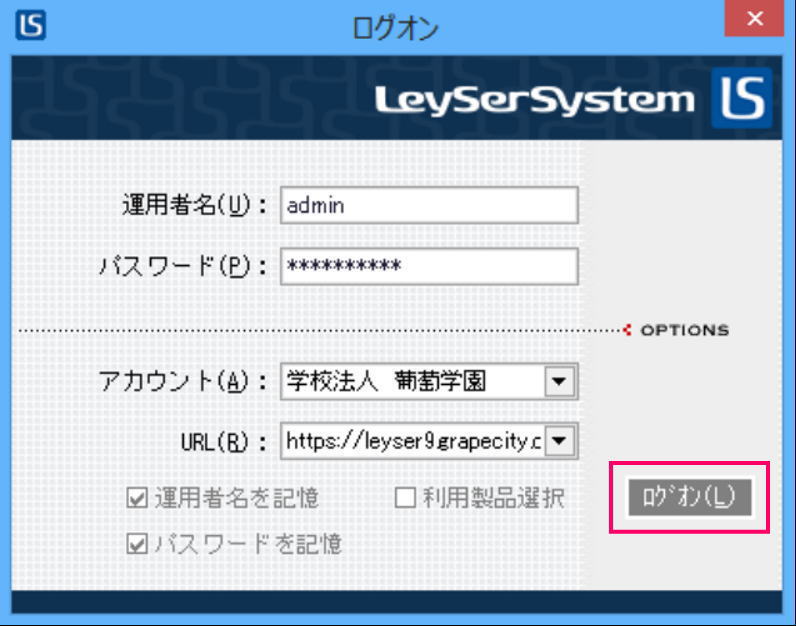796x626 pixels.
Task: Open the アカウント dropdown arrow
Action: [x=559, y=381]
